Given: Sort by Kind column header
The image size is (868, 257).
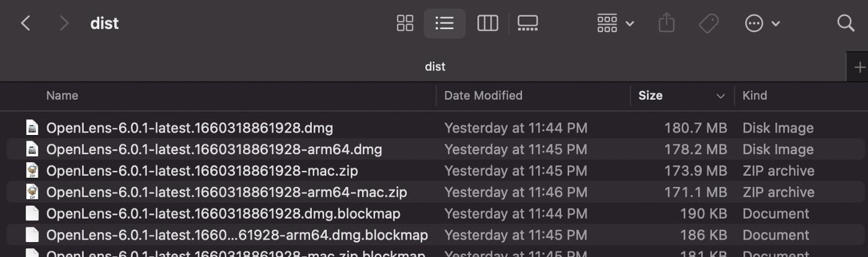Looking at the screenshot, I should 755,95.
